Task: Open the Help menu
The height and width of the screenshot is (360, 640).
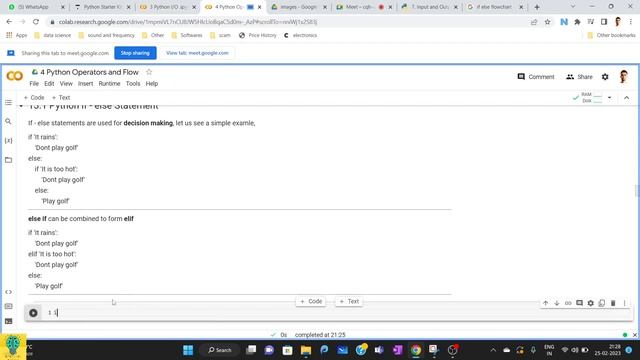Action: click(x=152, y=84)
